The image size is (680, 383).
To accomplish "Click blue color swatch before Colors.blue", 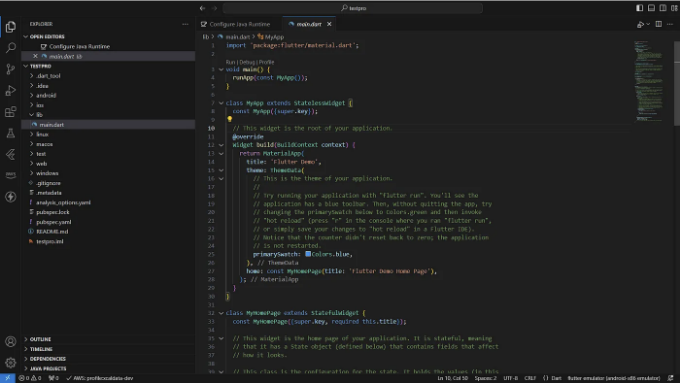I will click(308, 254).
